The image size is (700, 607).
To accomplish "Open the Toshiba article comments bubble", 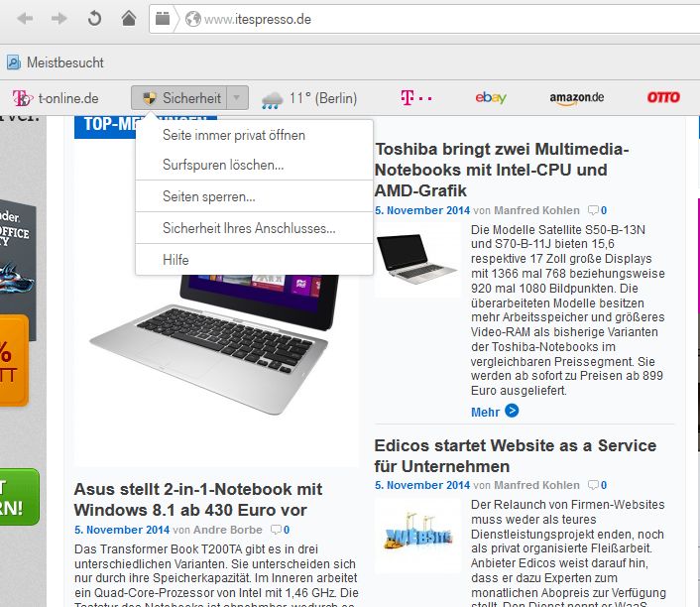I will tap(597, 210).
